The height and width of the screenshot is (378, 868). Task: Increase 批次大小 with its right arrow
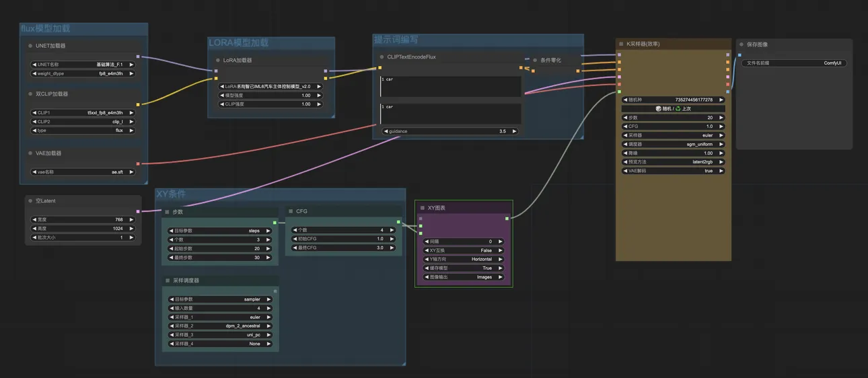[x=132, y=237]
